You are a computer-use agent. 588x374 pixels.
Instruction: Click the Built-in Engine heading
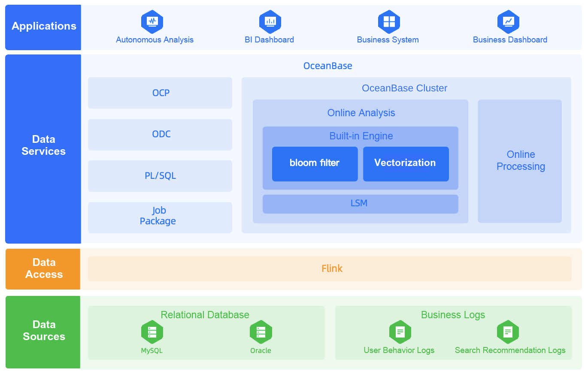[x=361, y=136]
